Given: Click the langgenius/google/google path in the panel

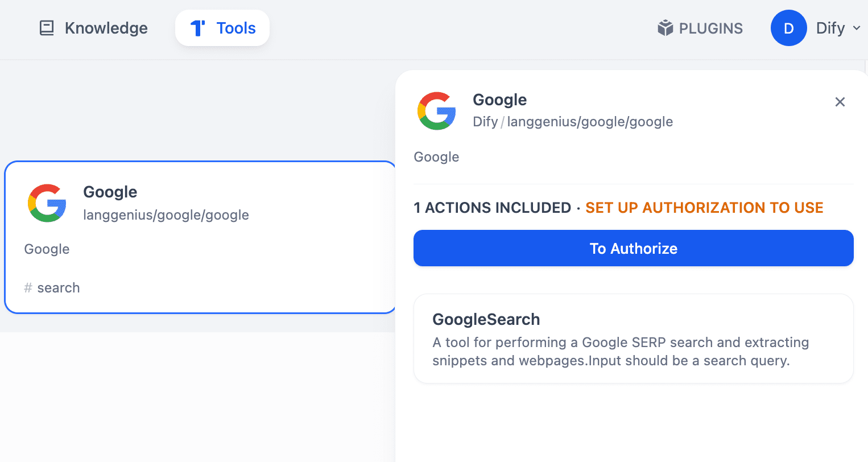Looking at the screenshot, I should (x=590, y=122).
